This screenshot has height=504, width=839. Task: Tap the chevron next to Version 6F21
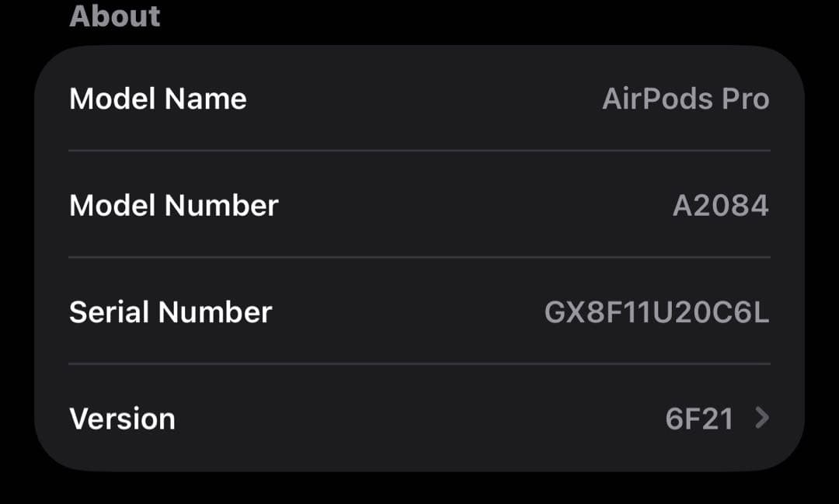762,418
